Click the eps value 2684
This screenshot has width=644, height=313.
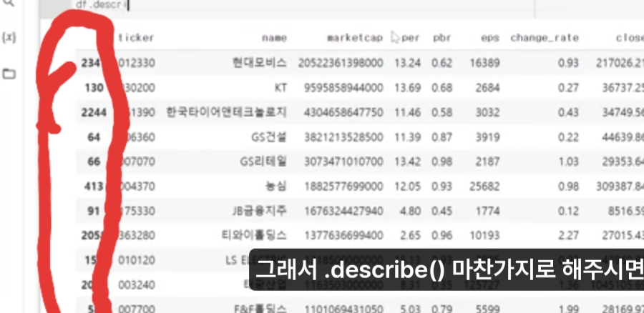[x=487, y=88]
